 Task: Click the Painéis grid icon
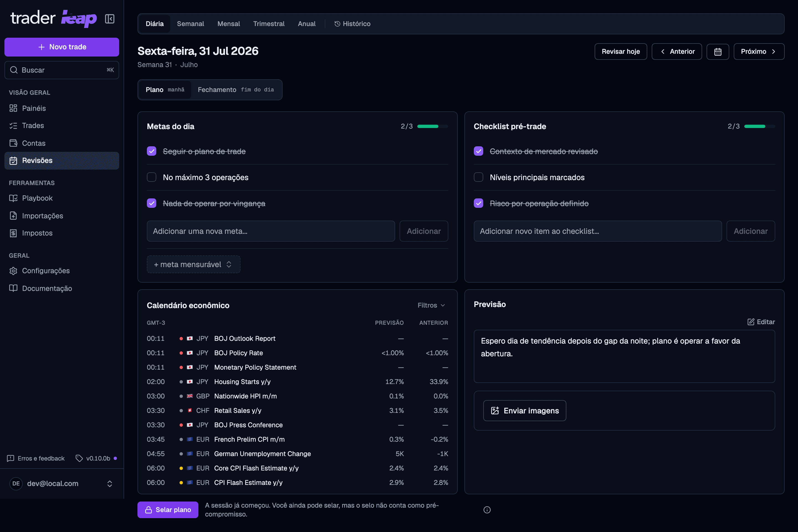pyautogui.click(x=13, y=108)
